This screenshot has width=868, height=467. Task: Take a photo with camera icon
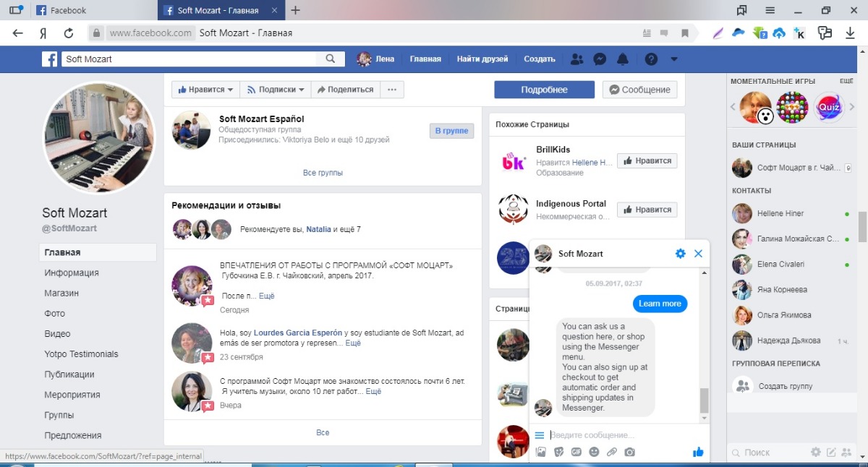(630, 452)
